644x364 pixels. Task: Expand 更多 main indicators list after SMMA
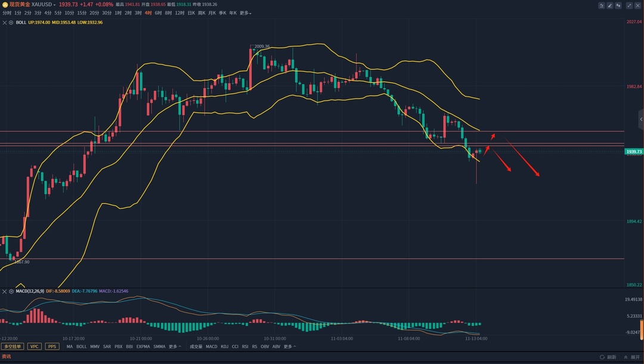click(175, 347)
